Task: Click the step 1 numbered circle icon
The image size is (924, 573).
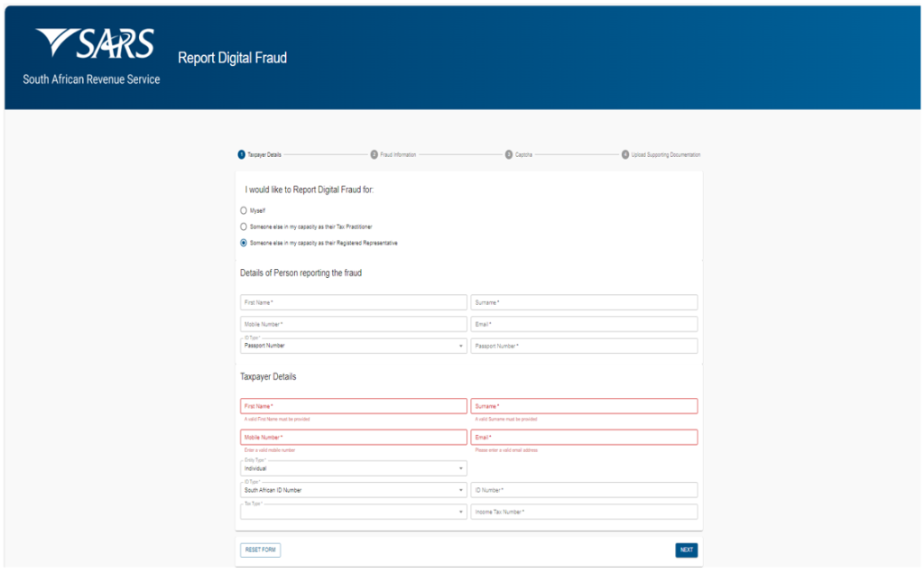Action: tap(239, 154)
